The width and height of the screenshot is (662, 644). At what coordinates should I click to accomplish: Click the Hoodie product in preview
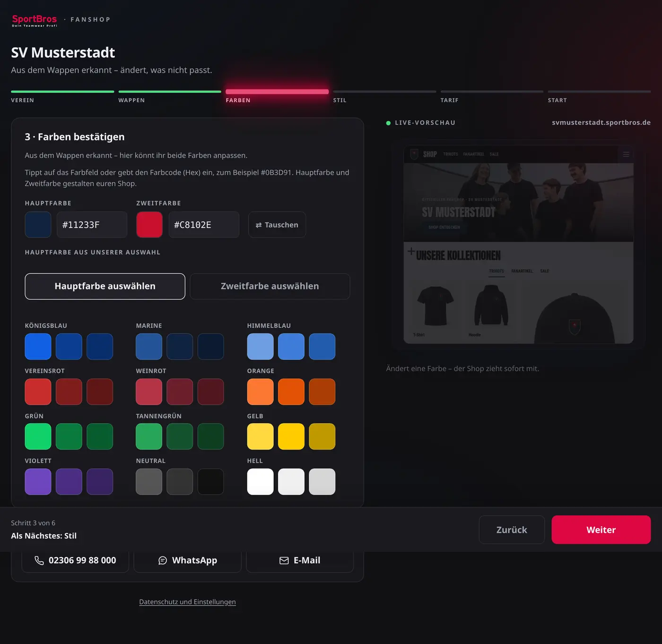[x=491, y=310]
